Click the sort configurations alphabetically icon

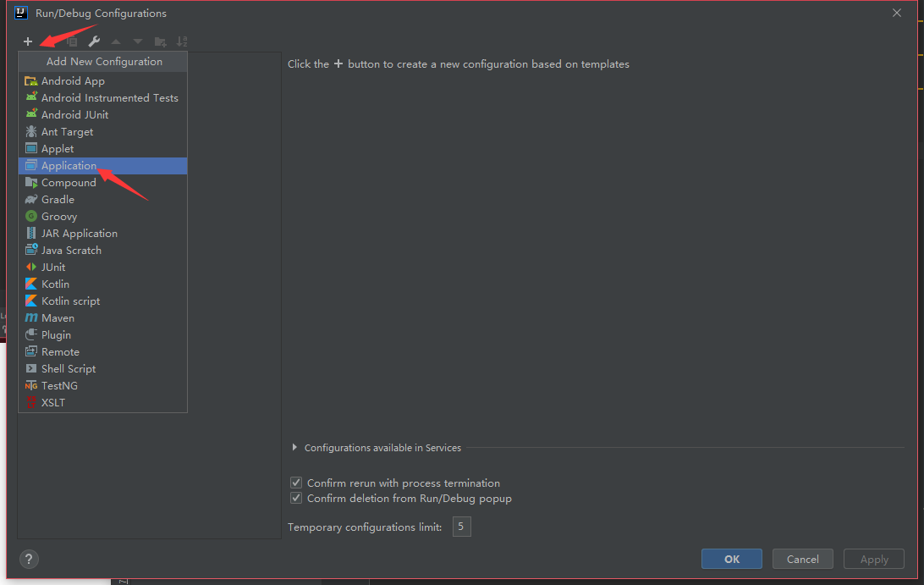point(181,41)
